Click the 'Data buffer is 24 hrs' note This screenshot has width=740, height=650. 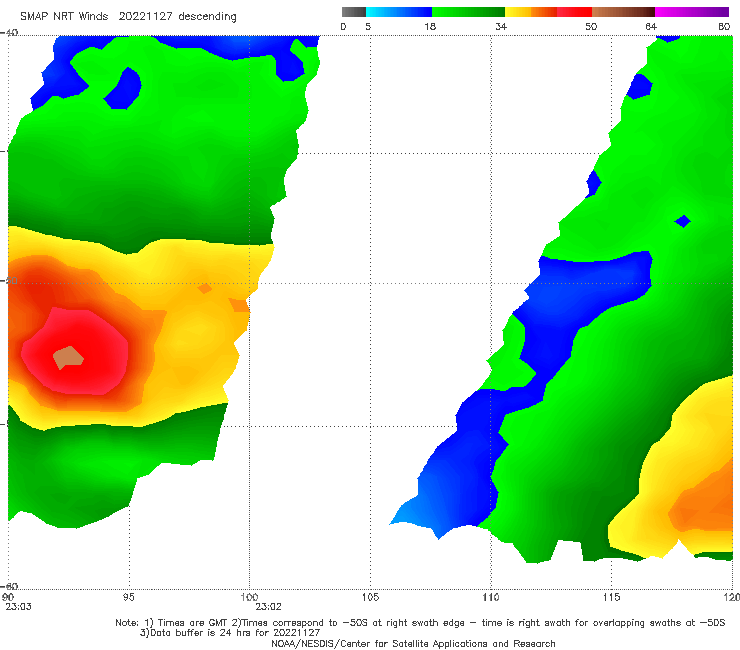230,633
